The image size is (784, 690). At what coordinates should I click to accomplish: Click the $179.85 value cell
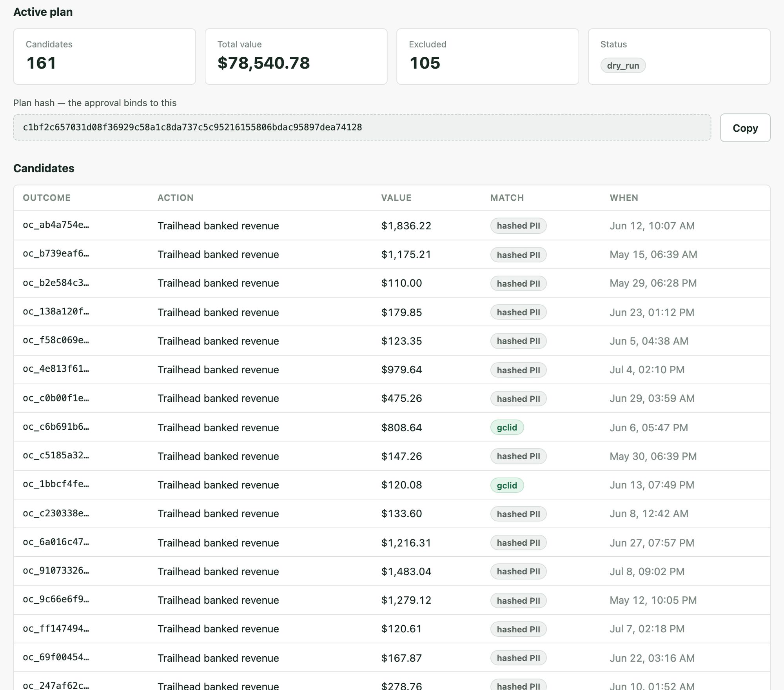(x=401, y=312)
